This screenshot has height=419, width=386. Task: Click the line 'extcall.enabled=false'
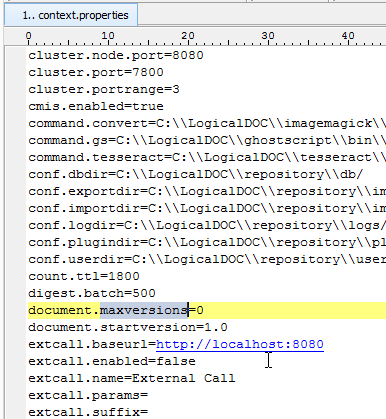click(x=112, y=361)
